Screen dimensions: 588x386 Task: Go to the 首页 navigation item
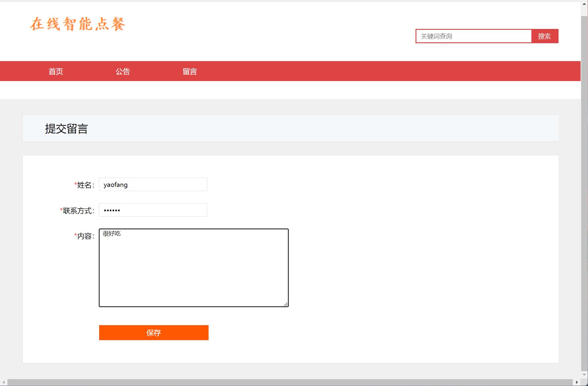(56, 72)
